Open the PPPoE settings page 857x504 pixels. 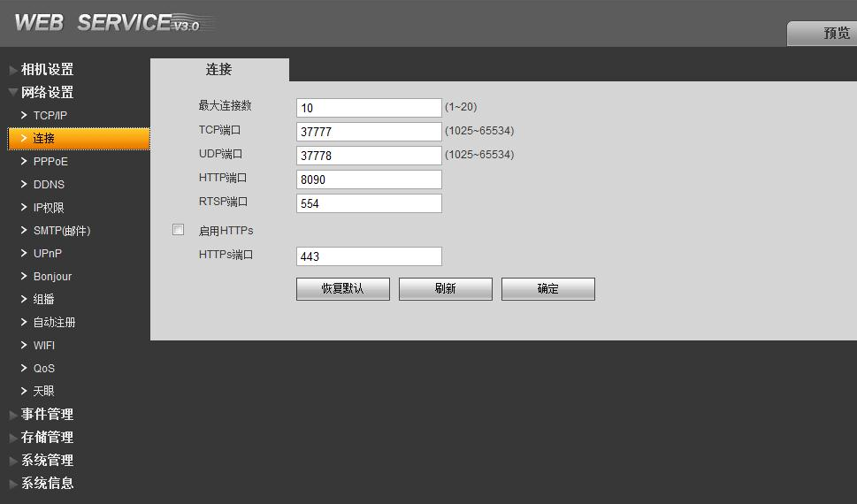50,162
